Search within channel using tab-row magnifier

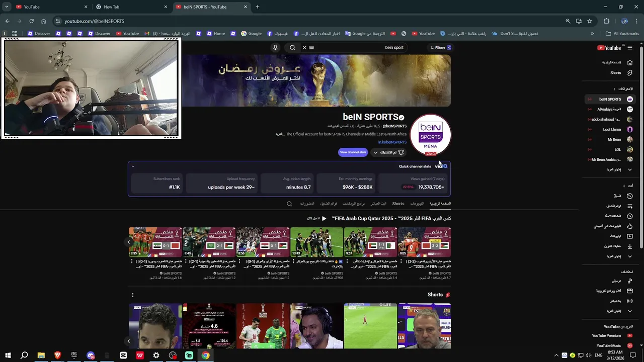pyautogui.click(x=289, y=204)
